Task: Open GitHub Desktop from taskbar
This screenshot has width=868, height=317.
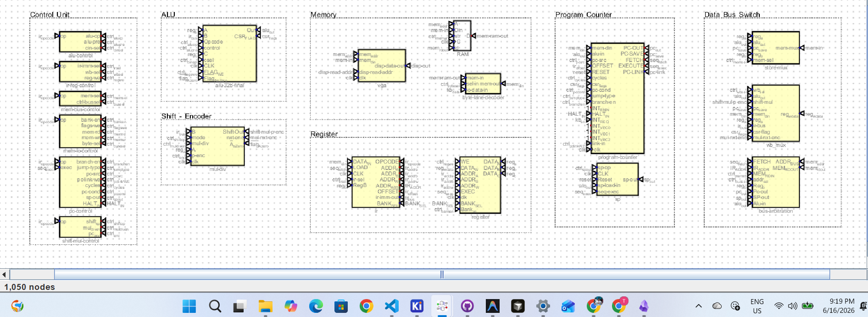Action: 467,306
